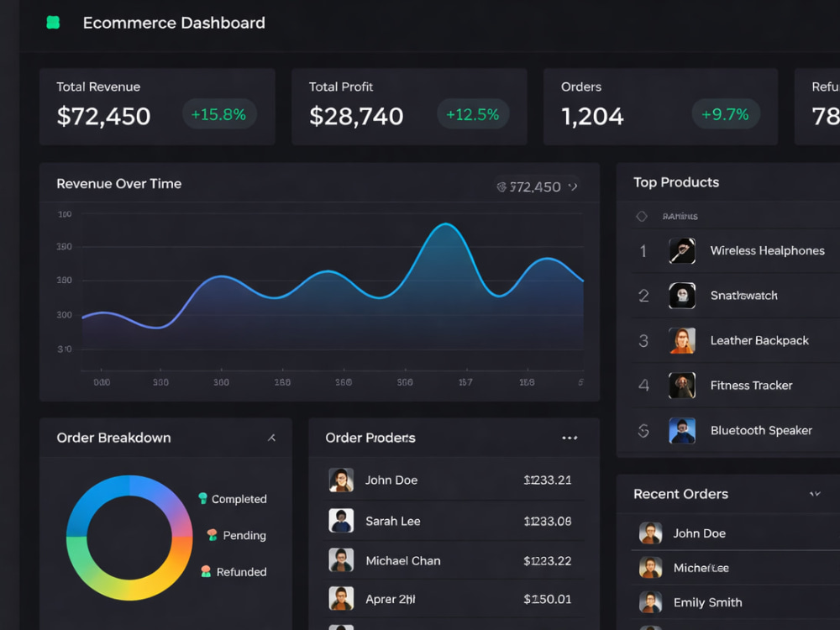Click the Top Products heading
Image resolution: width=840 pixels, height=630 pixels.
(x=676, y=182)
